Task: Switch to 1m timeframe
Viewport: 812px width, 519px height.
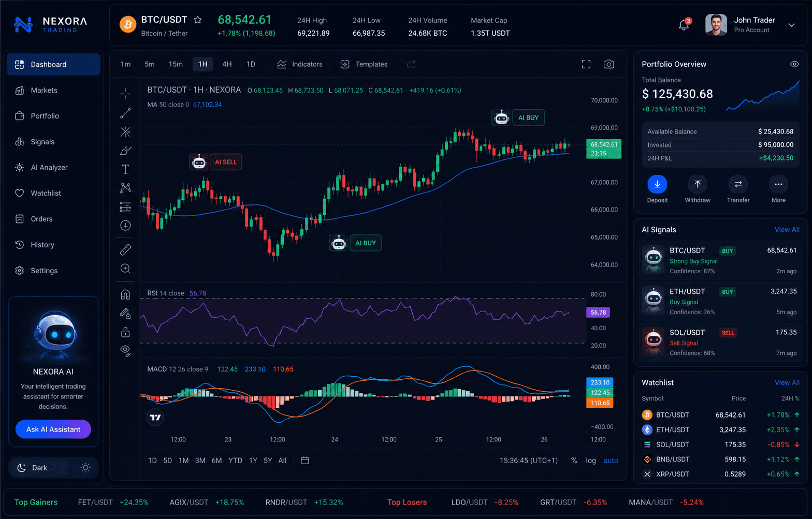Action: (x=126, y=64)
